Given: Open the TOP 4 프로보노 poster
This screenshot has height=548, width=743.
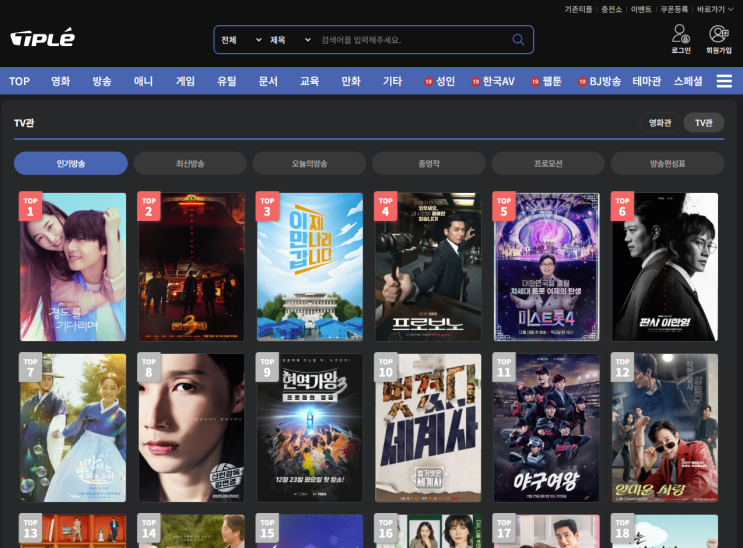Looking at the screenshot, I should click(428, 267).
